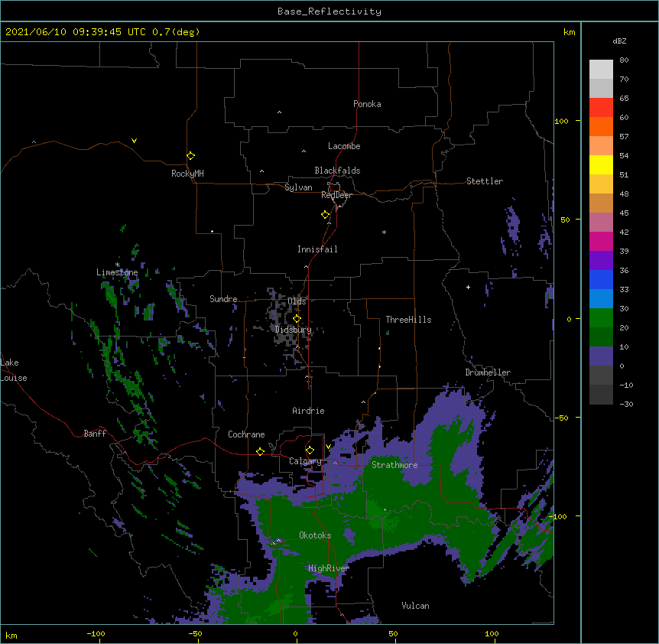This screenshot has width=659, height=644.
Task: Click the Vulcan label
Action: pyautogui.click(x=415, y=606)
